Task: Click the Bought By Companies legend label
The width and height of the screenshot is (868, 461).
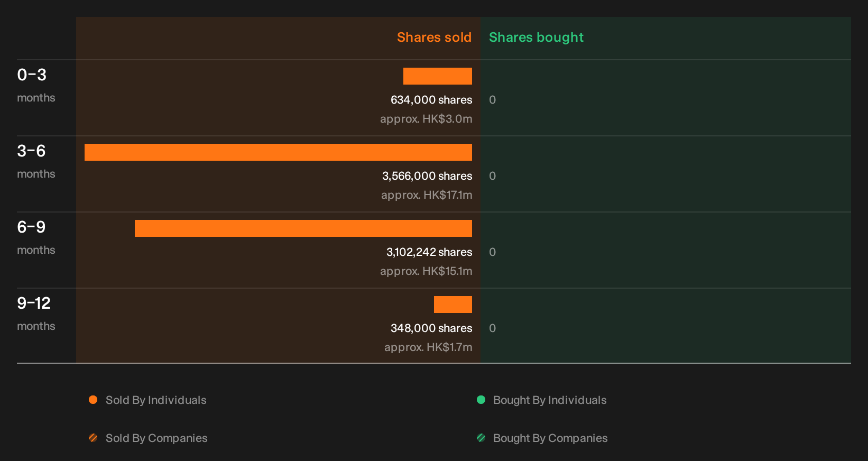Action: (x=550, y=438)
